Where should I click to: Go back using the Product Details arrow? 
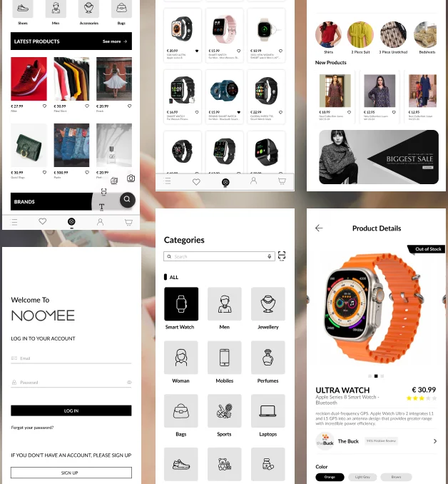pos(319,228)
